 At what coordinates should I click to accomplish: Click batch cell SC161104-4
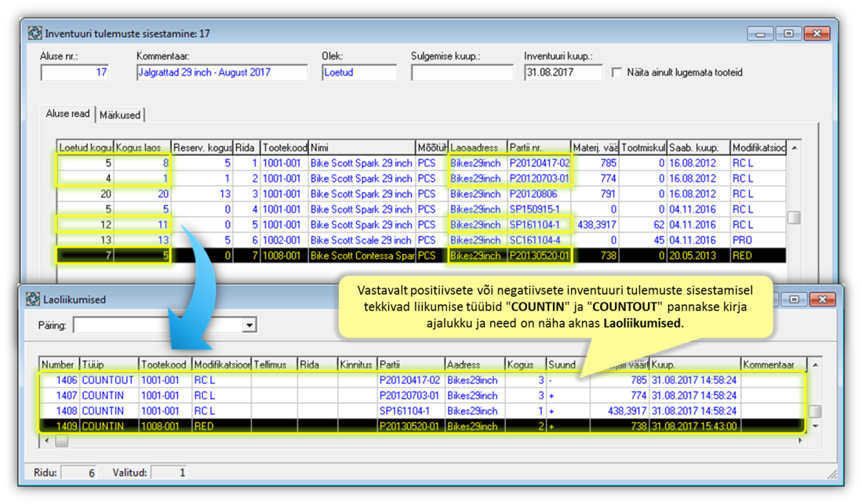click(x=539, y=240)
